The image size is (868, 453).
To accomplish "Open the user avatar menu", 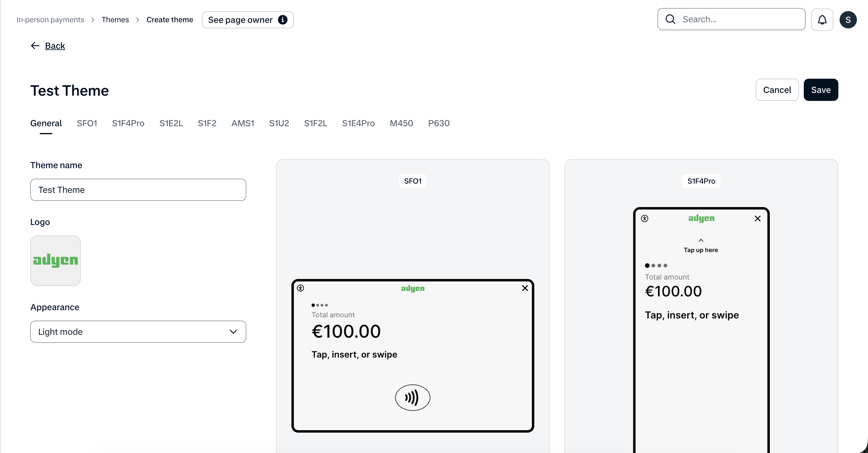I will [x=848, y=20].
